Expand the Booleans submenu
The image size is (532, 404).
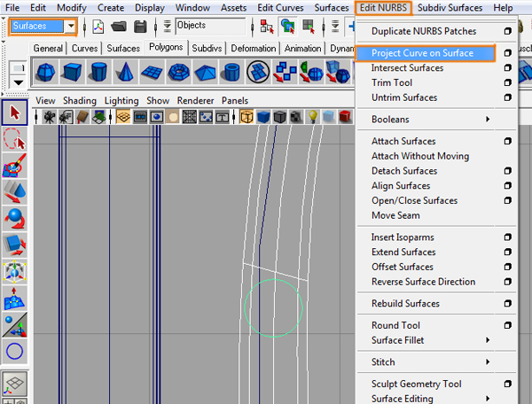[x=488, y=119]
